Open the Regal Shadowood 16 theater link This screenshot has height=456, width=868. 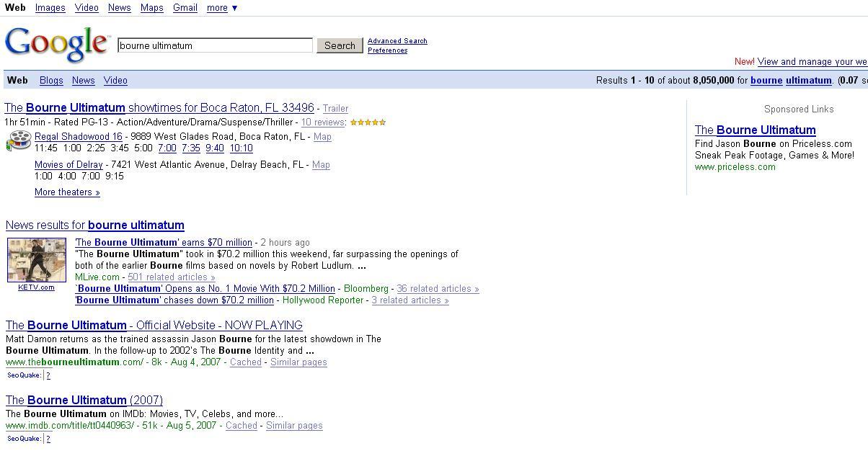79,137
